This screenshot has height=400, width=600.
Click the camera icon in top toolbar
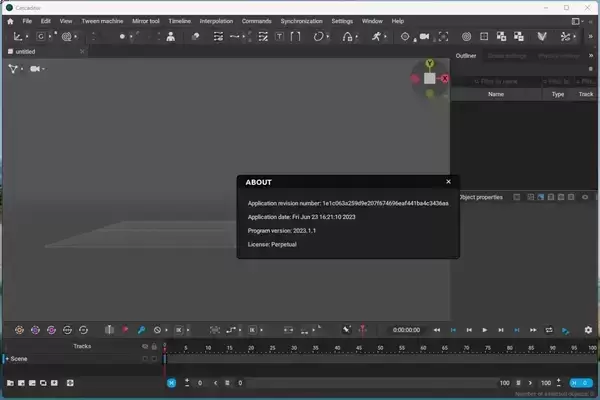click(424, 36)
